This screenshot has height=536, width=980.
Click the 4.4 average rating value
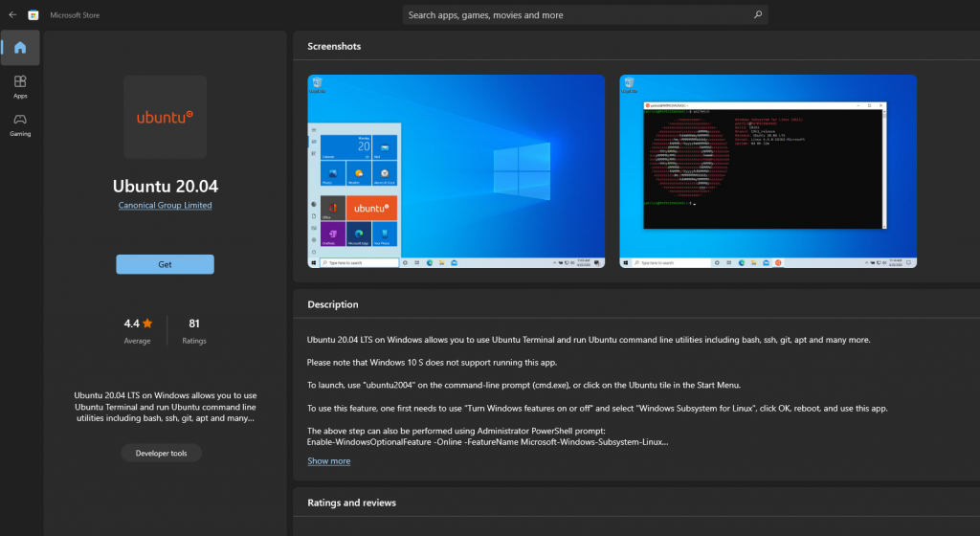coord(131,324)
